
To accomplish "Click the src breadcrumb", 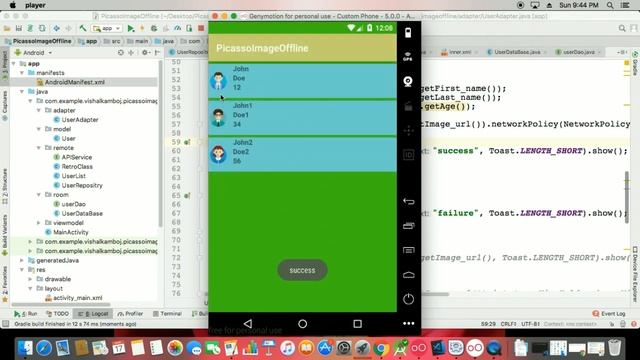I will 113,41.
